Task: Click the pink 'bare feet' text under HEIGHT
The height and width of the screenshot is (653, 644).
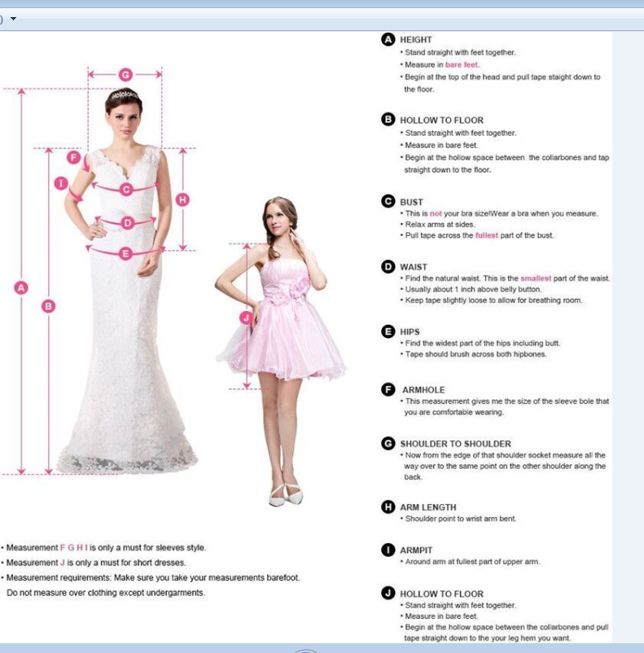Action: 462,64
